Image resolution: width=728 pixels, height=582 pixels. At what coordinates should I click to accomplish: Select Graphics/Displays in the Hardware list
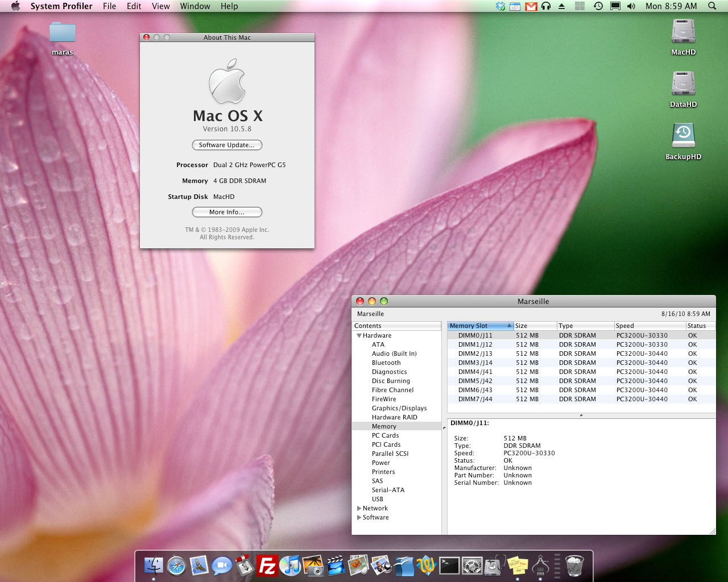pos(399,408)
